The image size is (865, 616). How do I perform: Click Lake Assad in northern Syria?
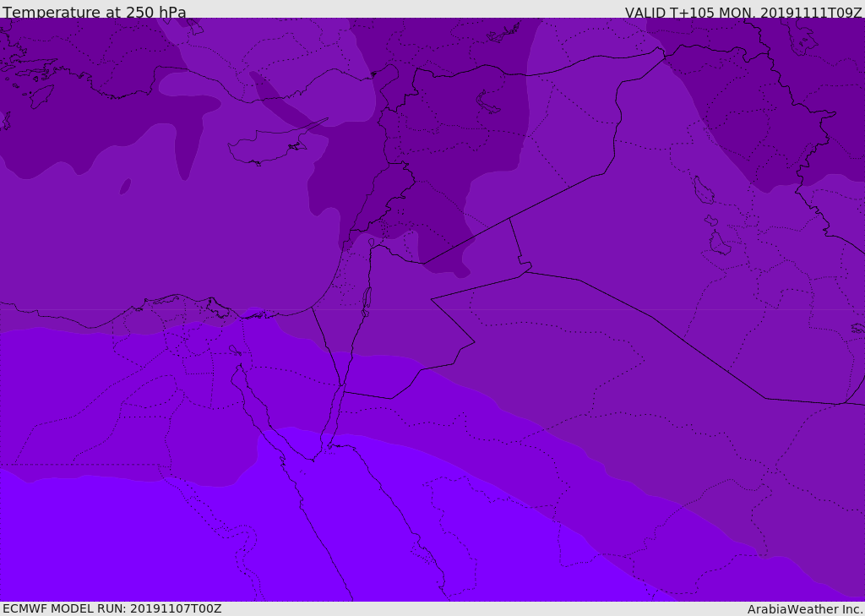coord(487,103)
